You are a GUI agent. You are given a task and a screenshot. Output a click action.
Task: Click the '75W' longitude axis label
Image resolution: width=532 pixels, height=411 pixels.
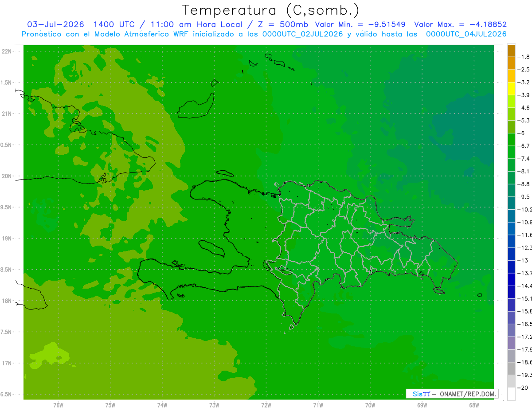click(x=110, y=405)
